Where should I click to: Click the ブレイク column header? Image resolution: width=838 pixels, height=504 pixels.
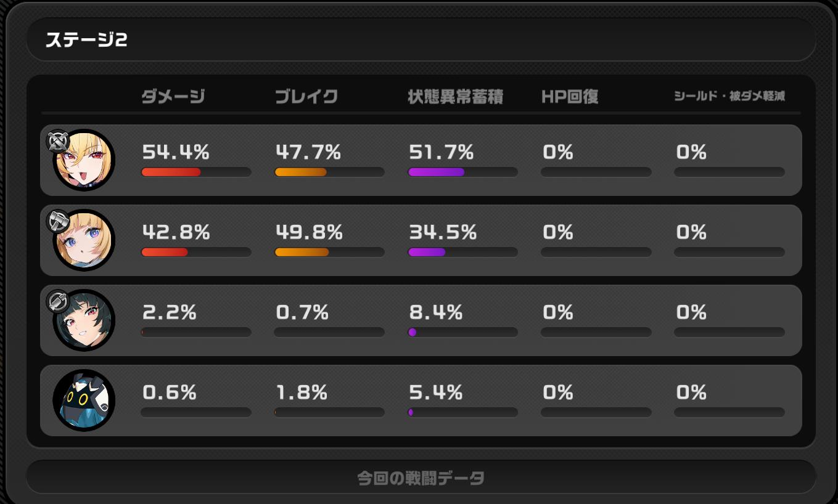(x=306, y=97)
